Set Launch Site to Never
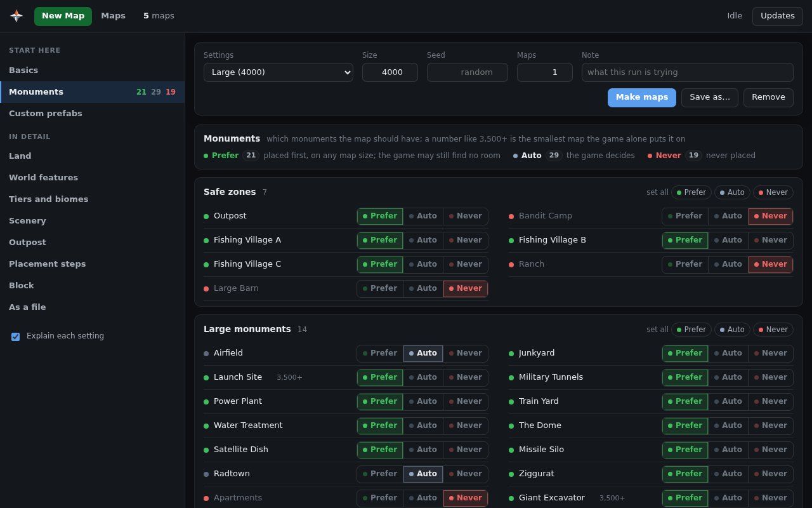 pyautogui.click(x=466, y=378)
